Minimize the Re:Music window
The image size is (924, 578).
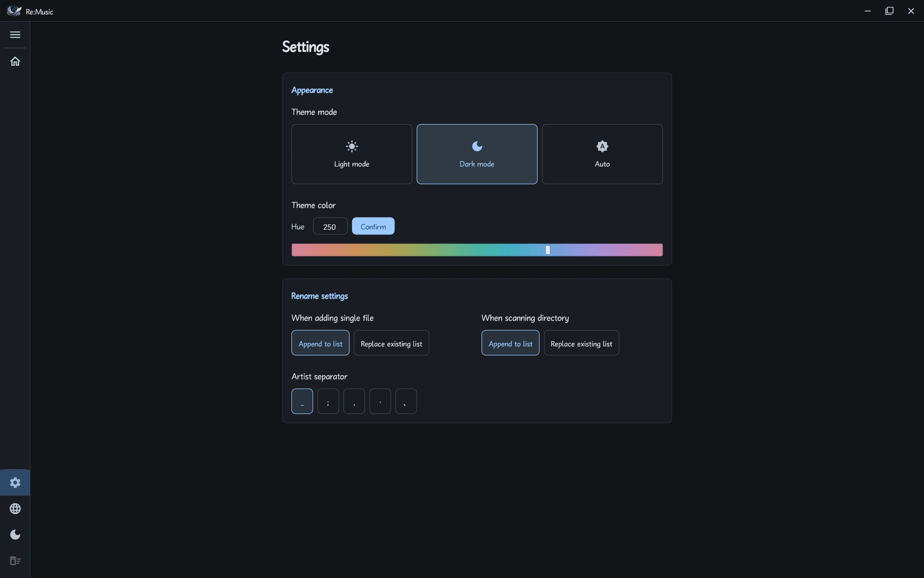[867, 11]
